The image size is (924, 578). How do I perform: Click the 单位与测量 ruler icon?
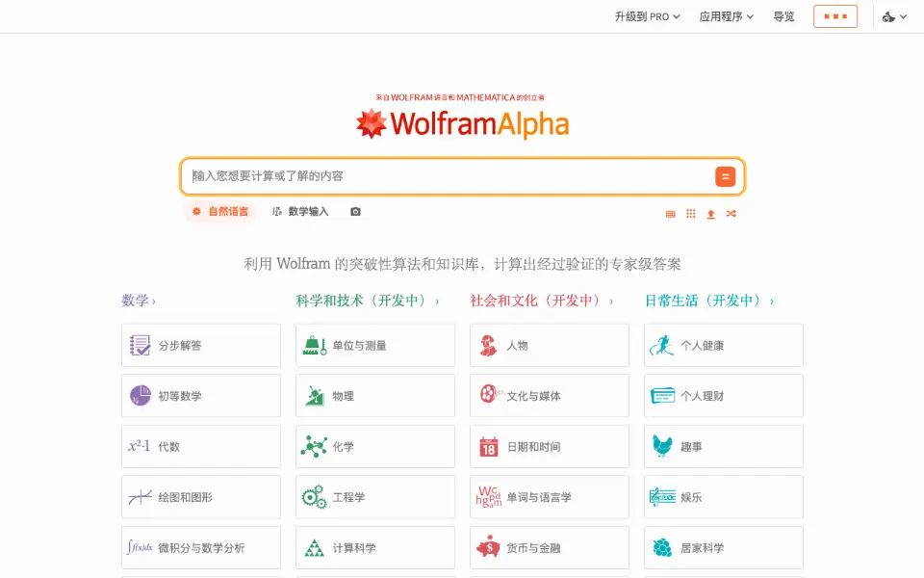314,345
